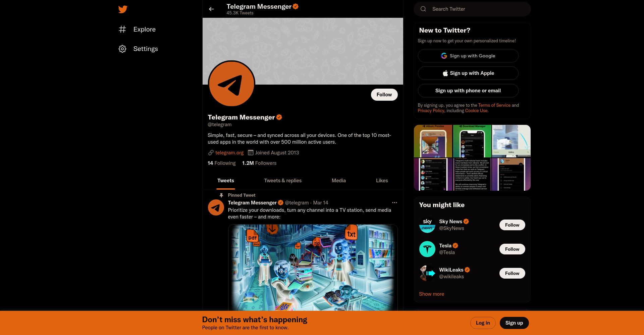Switch to the Tweets & replies tab

pos(283,181)
